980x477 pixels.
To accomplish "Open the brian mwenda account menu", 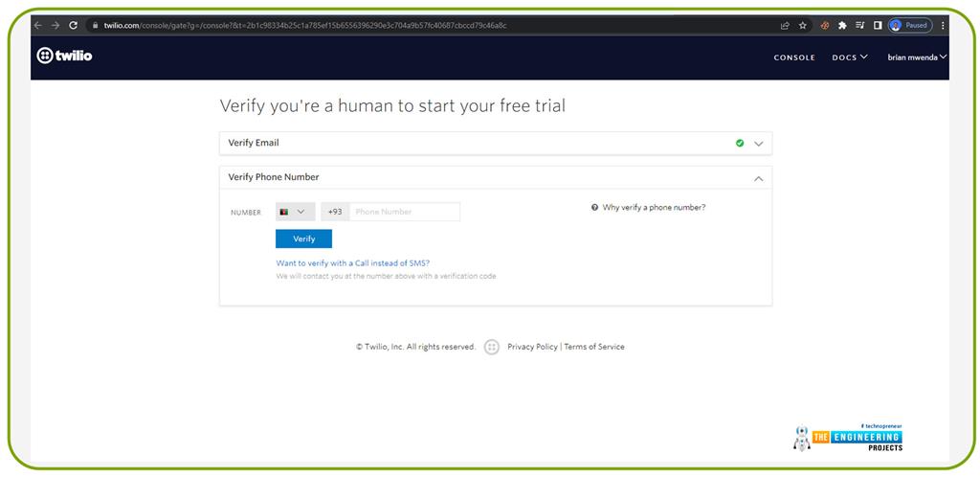I will point(916,57).
